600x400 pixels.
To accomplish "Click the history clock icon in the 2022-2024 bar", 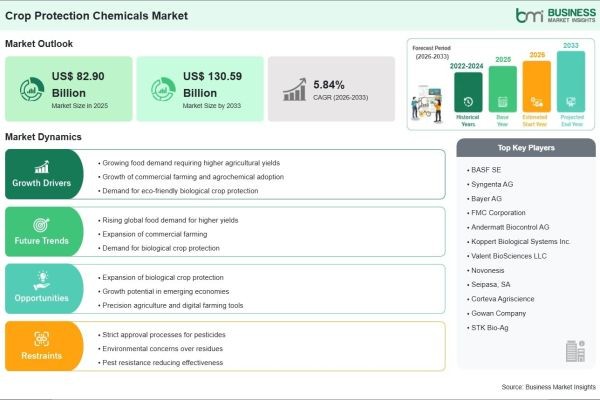I will 468,102.
